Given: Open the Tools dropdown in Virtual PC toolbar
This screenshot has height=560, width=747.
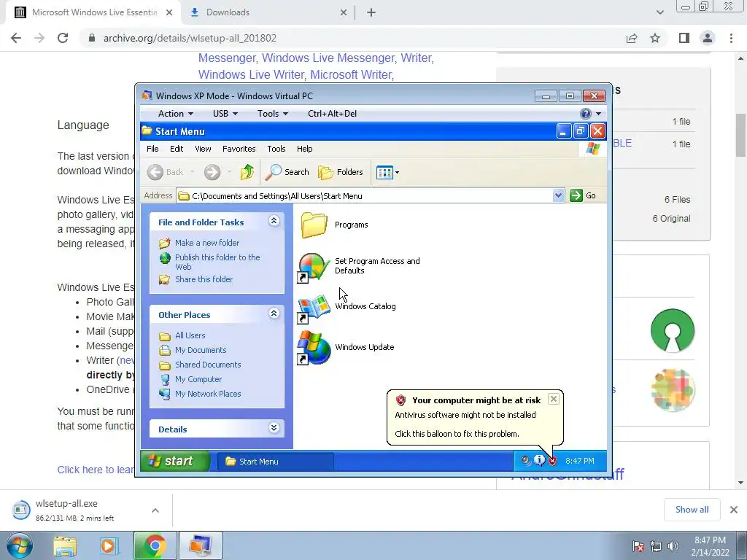Looking at the screenshot, I should coord(273,113).
